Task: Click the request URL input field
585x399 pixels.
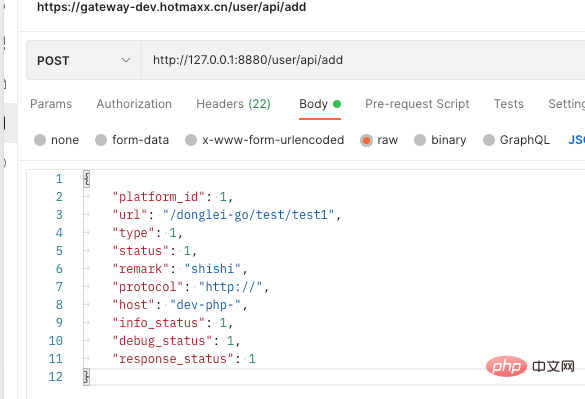Action: tap(363, 60)
